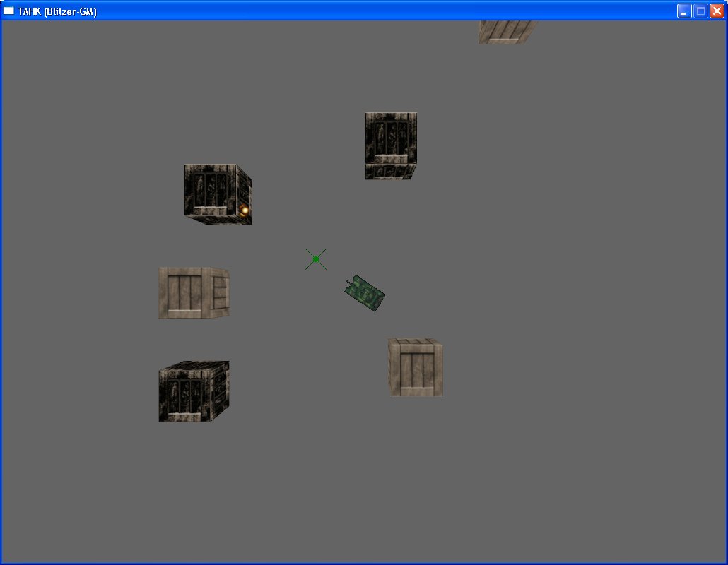Click the glowing orange shell on dark crate
Screen dimensions: 728x565
(x=245, y=210)
